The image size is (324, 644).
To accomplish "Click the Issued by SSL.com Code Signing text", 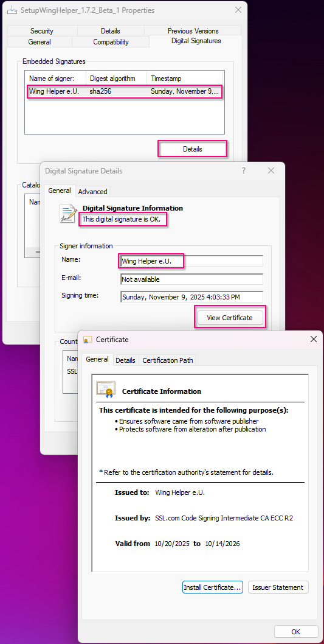I will (224, 519).
